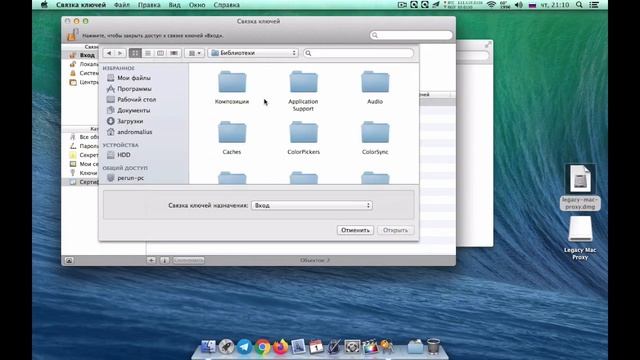Click the file dialog search field

[x=358, y=53]
